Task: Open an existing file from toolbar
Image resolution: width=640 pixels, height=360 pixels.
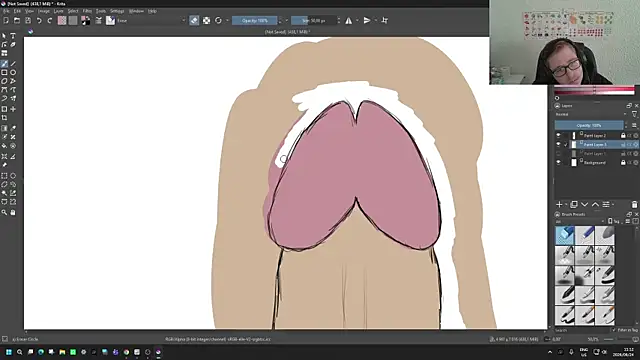Action: [x=17, y=20]
